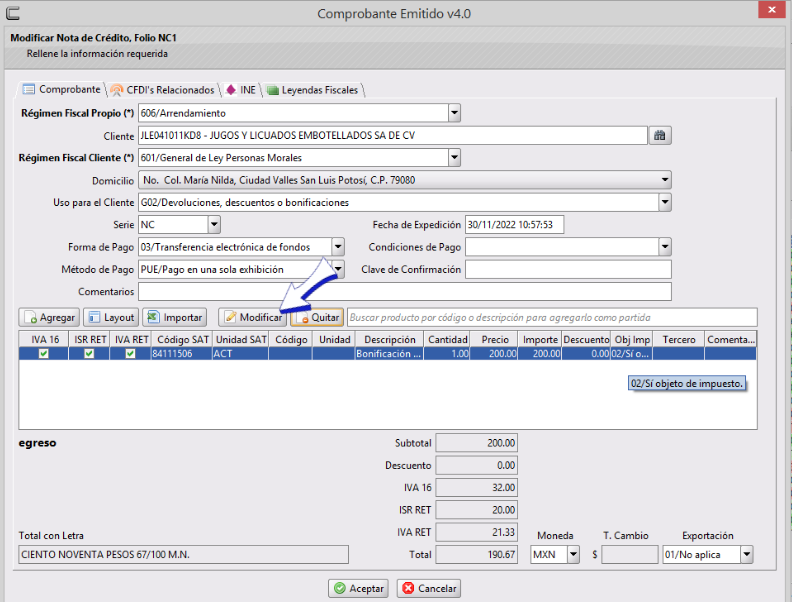The height and width of the screenshot is (602, 792).
Task: Click the Quitar button
Action: [x=317, y=317]
